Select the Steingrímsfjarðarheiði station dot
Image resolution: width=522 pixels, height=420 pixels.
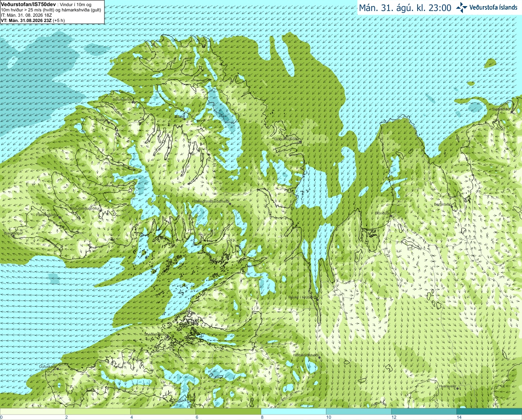[230, 204]
